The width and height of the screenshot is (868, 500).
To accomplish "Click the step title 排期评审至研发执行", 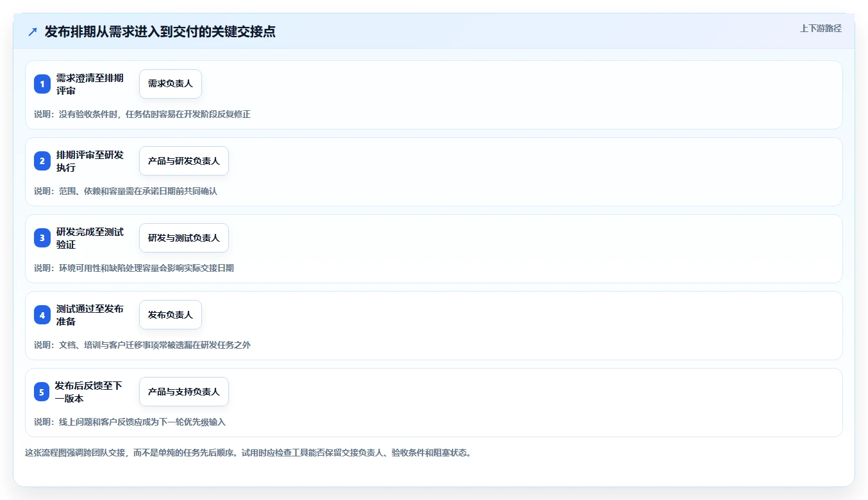I will (90, 161).
